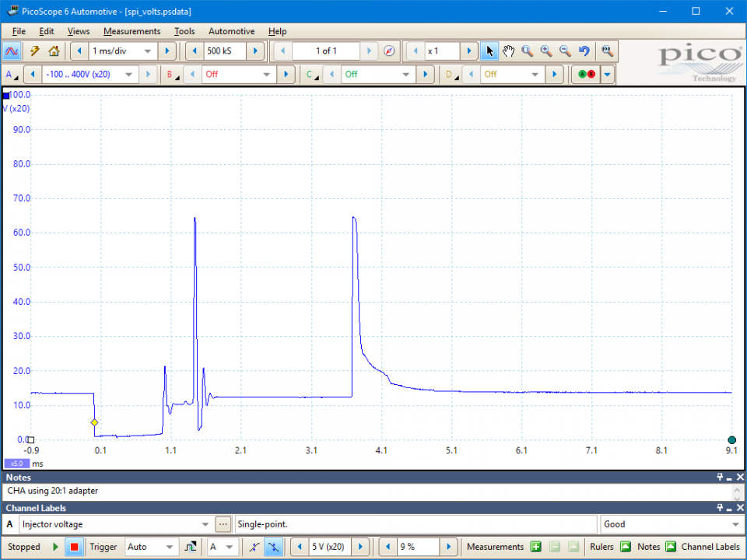Click the zoom in magnifier
Image resolution: width=747 pixels, height=560 pixels.
coord(546,51)
